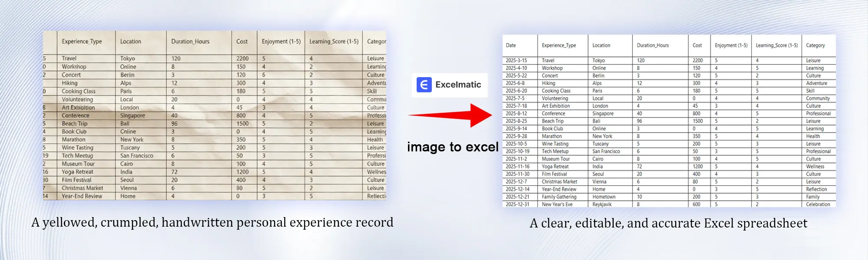Click the Celebration category cell

[818, 205]
